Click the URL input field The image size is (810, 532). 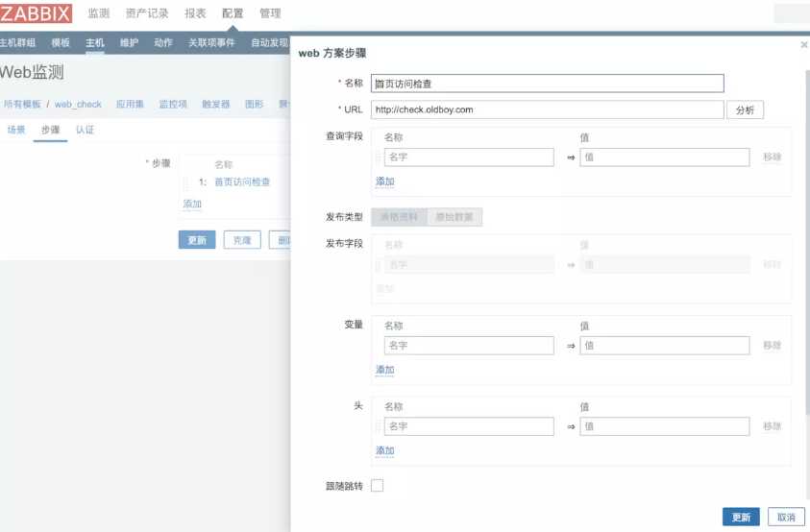tap(548, 109)
